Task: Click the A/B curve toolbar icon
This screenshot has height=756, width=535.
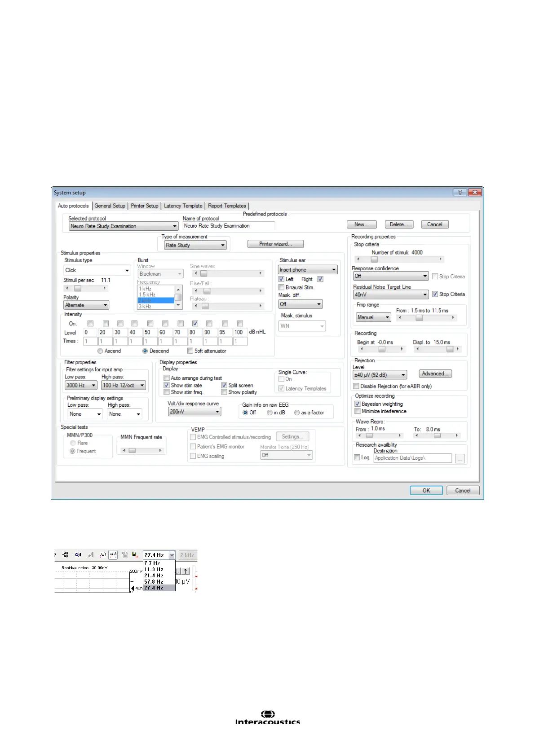Action: point(65,555)
